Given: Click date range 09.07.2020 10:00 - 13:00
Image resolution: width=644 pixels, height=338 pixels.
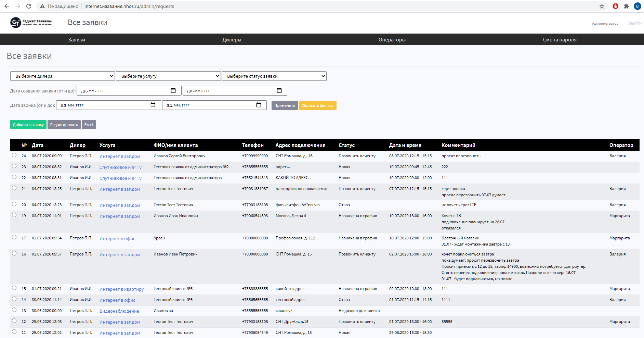Looking at the screenshot, I should pyautogui.click(x=410, y=289).
